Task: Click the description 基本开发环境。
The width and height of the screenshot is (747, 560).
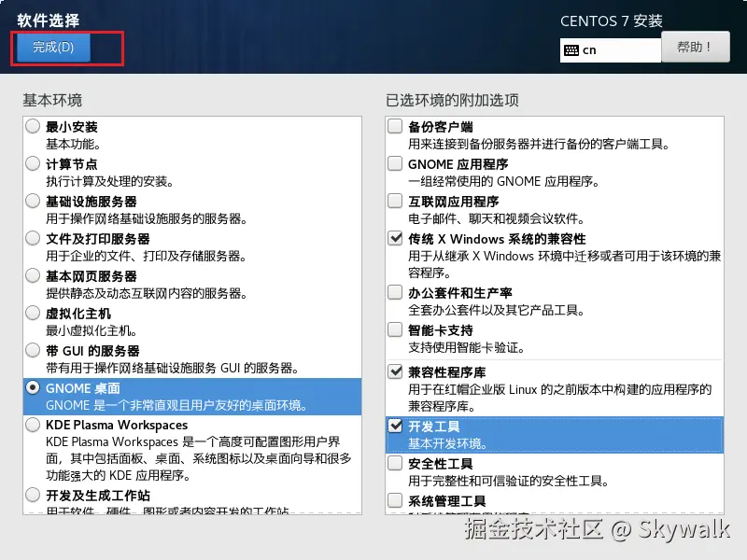Action: 448,444
